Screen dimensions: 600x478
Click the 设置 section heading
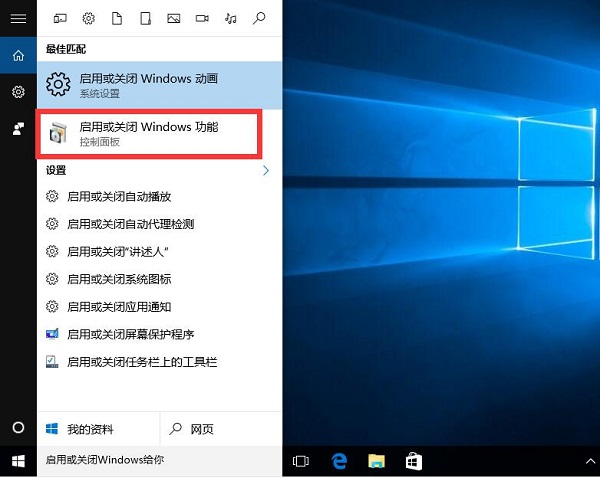[56, 170]
